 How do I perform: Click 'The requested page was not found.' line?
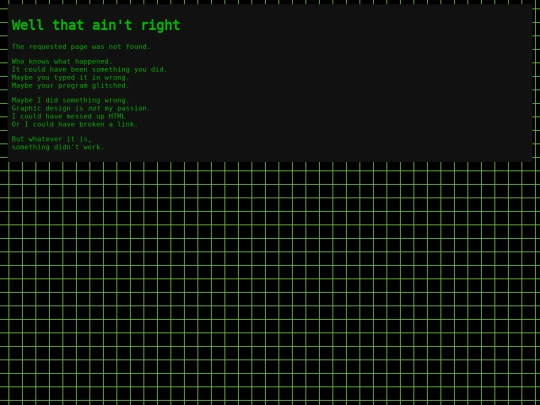click(81, 46)
